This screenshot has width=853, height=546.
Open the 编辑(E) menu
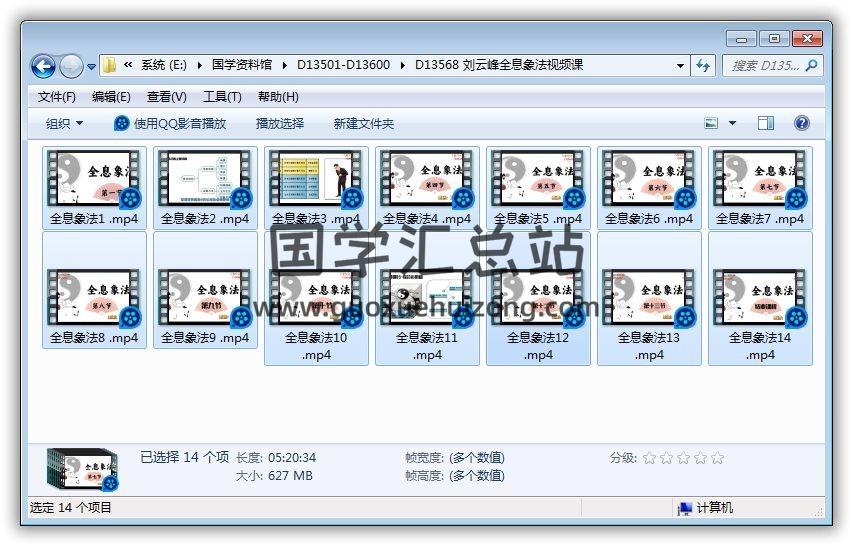tap(111, 97)
